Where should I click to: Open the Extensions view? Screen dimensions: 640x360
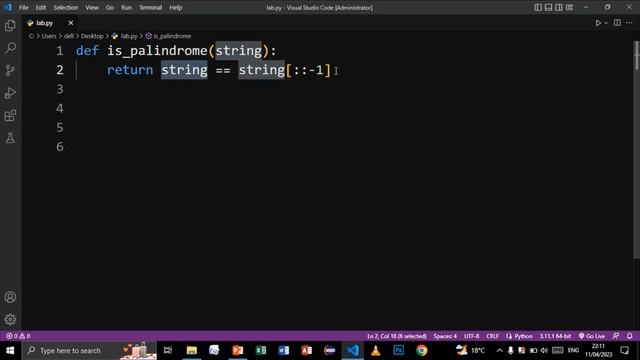[10, 116]
